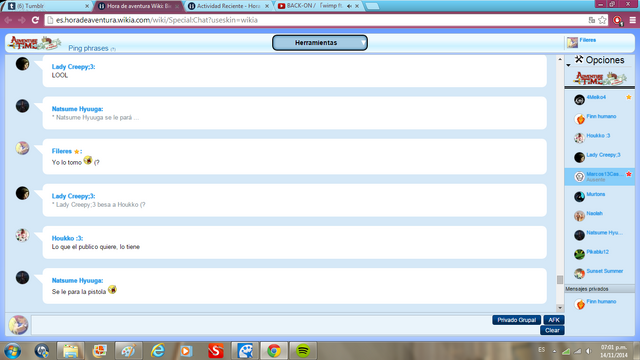Open the Windows Start menu
This screenshot has height=360, width=640.
point(13,351)
